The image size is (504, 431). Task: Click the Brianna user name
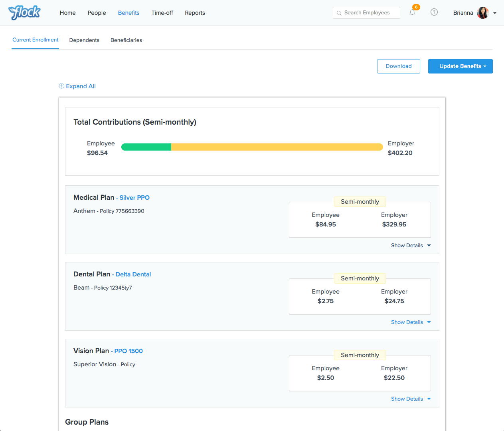point(463,13)
